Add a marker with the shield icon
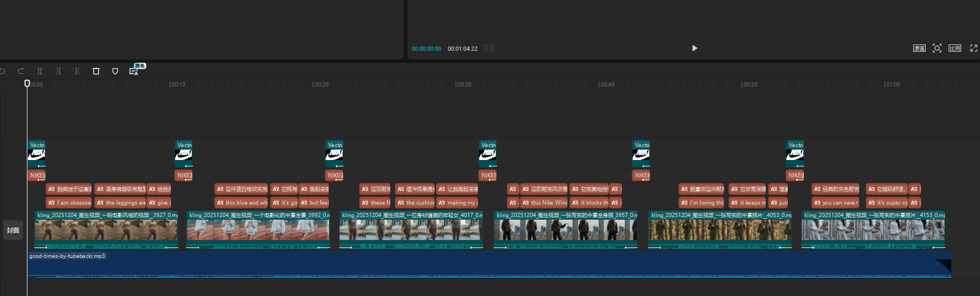 pyautogui.click(x=115, y=71)
